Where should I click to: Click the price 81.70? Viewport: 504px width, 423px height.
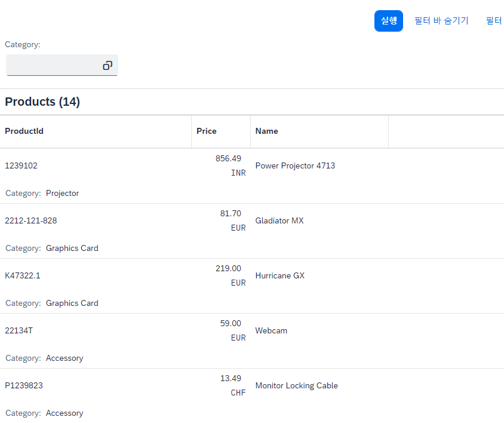pos(231,213)
